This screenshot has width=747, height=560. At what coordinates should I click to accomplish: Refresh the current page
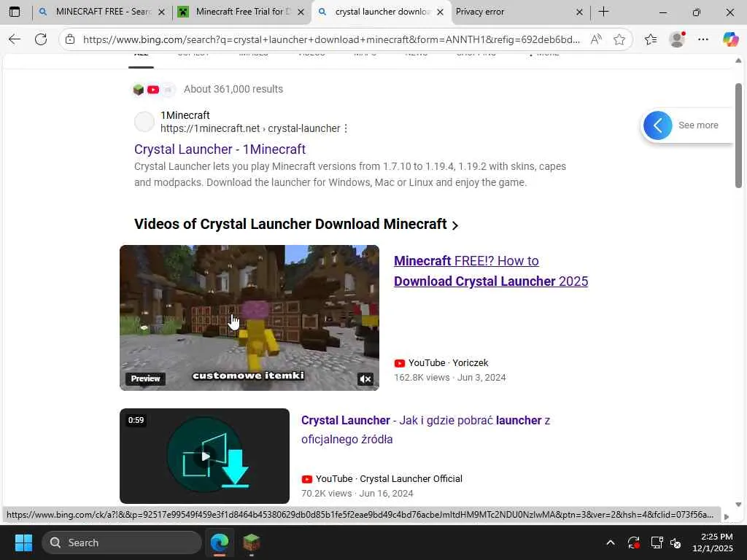point(41,39)
